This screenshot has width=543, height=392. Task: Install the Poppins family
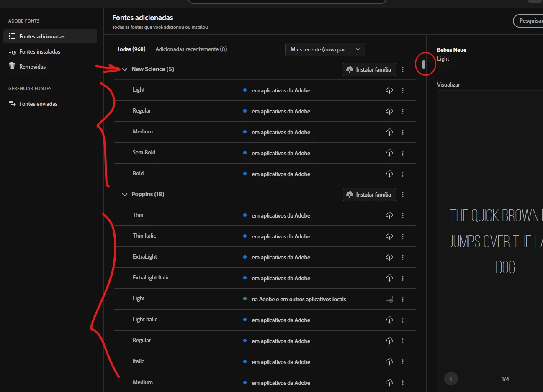369,195
